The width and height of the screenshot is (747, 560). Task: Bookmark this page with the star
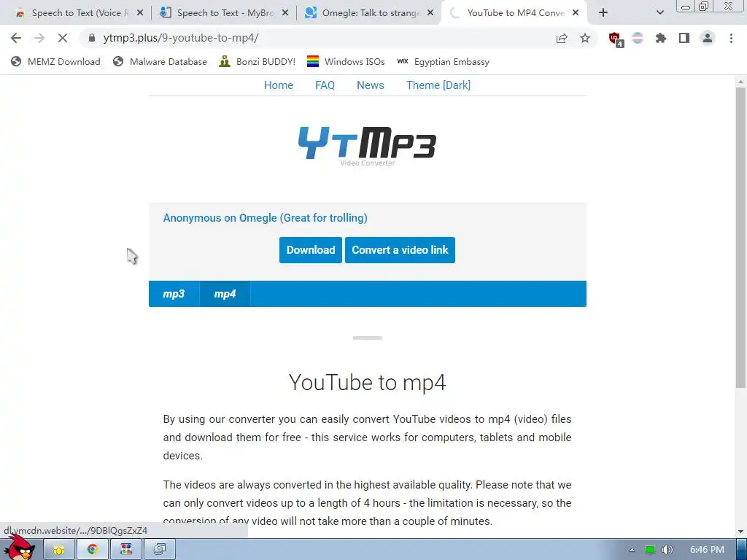coord(585,38)
